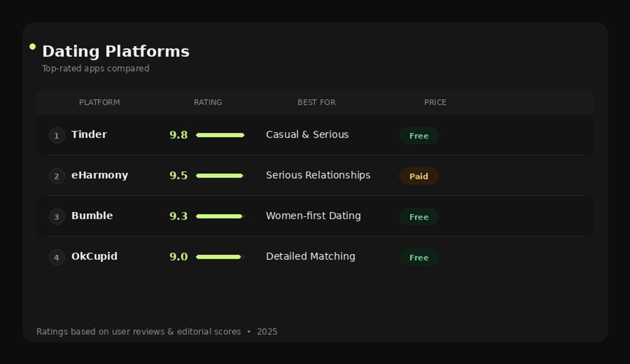Click the rank 3 circle badge
This screenshot has width=630, height=364.
pos(56,217)
